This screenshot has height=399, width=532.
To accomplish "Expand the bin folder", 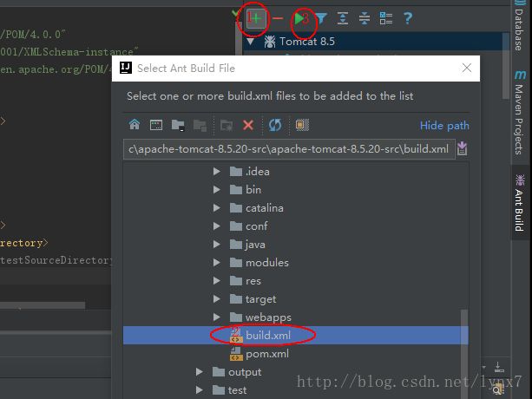I will click(x=216, y=190).
